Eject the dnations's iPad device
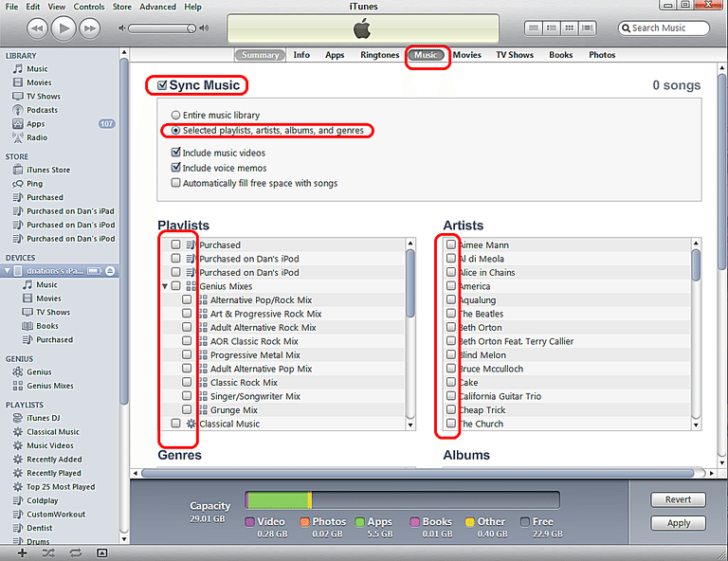 [x=110, y=270]
